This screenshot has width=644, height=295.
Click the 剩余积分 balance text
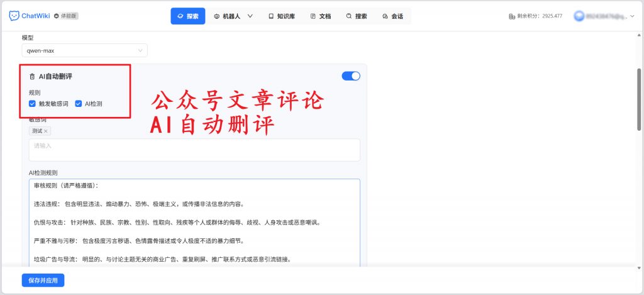[x=540, y=16]
